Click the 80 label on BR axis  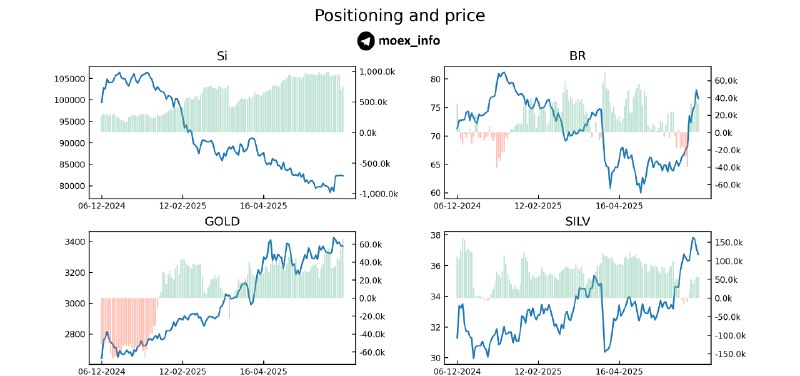click(x=435, y=79)
